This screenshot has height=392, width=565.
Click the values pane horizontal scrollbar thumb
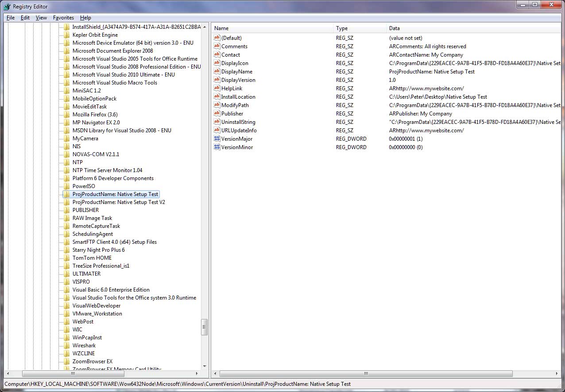pyautogui.click(x=366, y=374)
